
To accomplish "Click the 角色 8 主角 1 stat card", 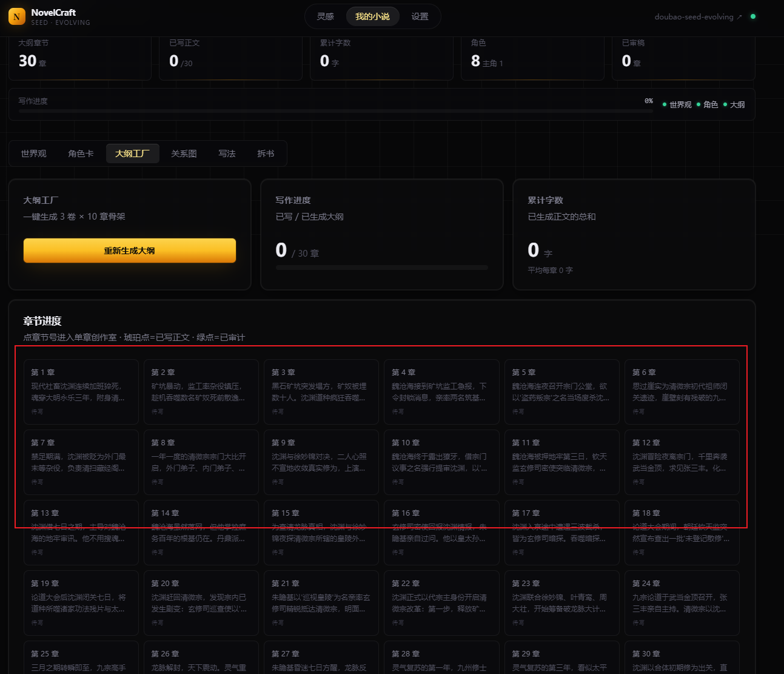I will [532, 58].
